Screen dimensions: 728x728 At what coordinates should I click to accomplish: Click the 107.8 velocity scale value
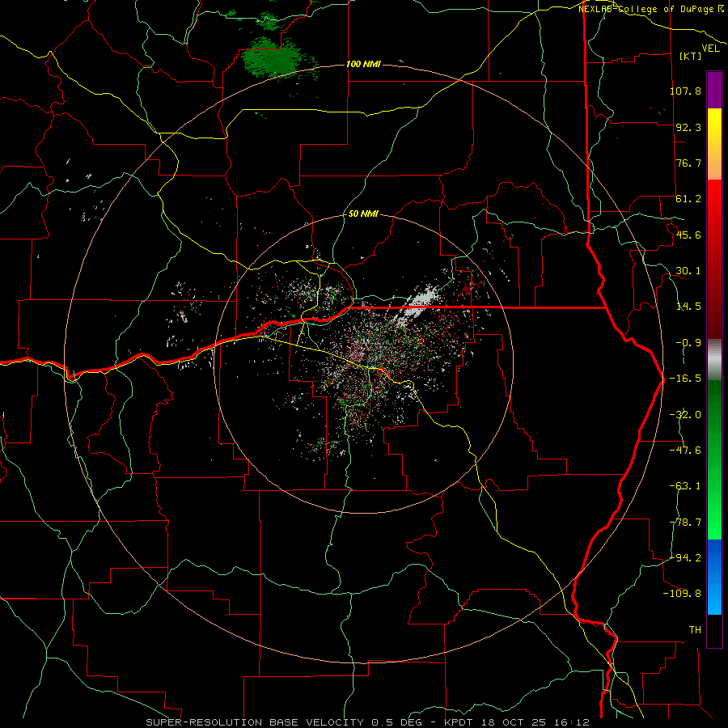coord(685,91)
